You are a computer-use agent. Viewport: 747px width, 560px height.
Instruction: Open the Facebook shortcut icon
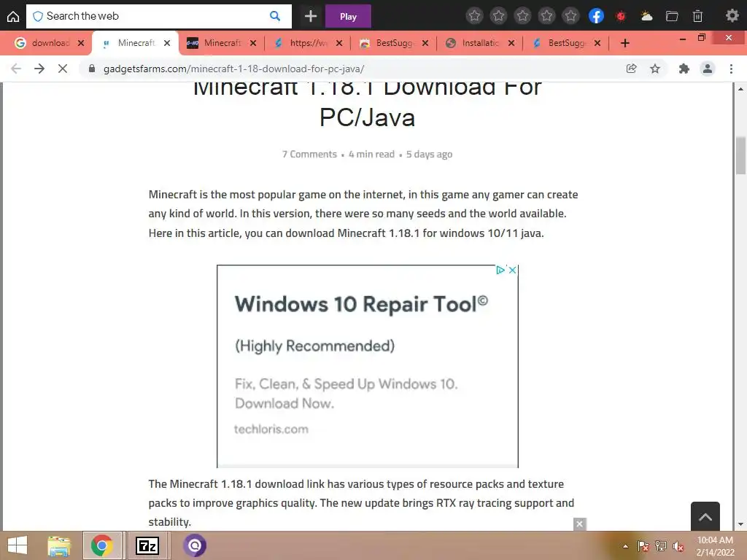(596, 16)
